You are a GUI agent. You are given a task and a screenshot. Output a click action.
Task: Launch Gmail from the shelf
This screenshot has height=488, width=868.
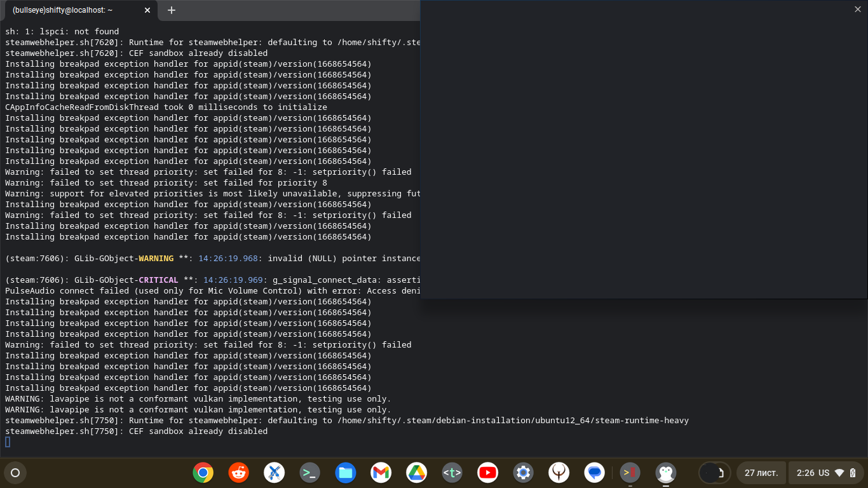click(x=381, y=473)
